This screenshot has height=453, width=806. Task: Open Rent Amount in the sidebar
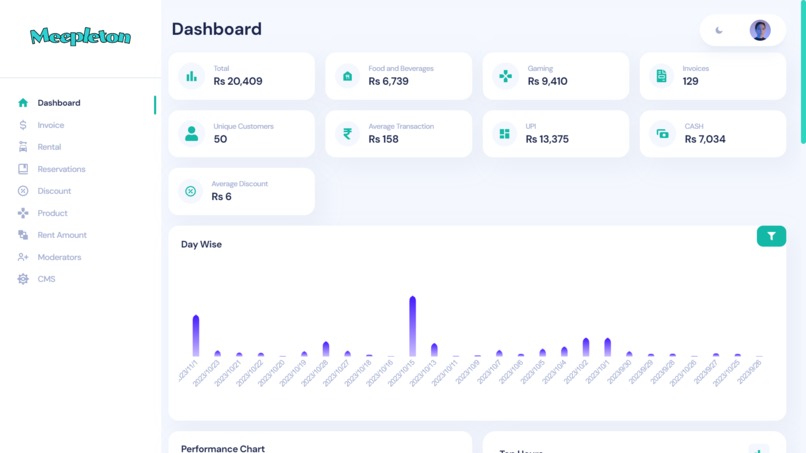tap(62, 235)
